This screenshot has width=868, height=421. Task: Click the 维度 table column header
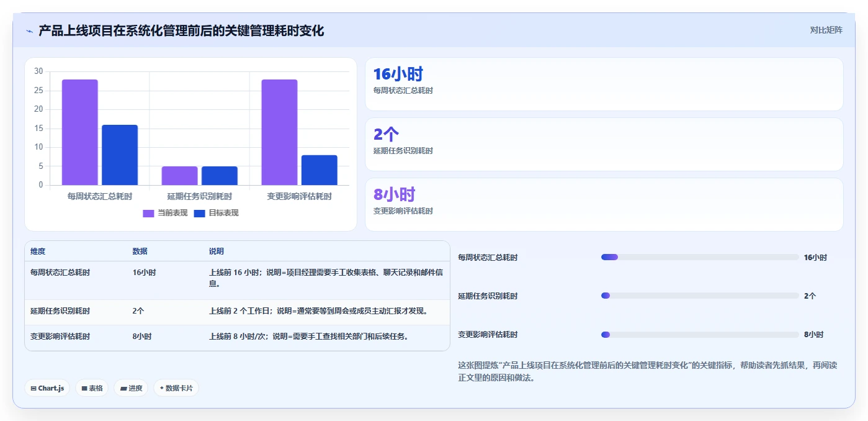pyautogui.click(x=38, y=251)
